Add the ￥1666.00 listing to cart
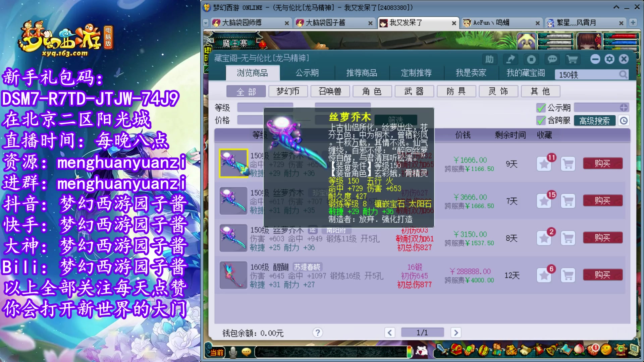 pyautogui.click(x=568, y=164)
